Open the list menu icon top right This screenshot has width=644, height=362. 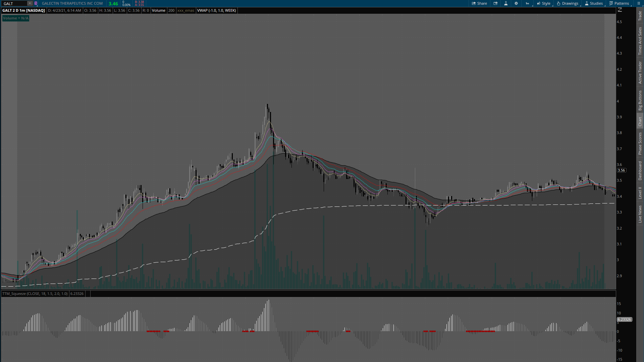(638, 3)
